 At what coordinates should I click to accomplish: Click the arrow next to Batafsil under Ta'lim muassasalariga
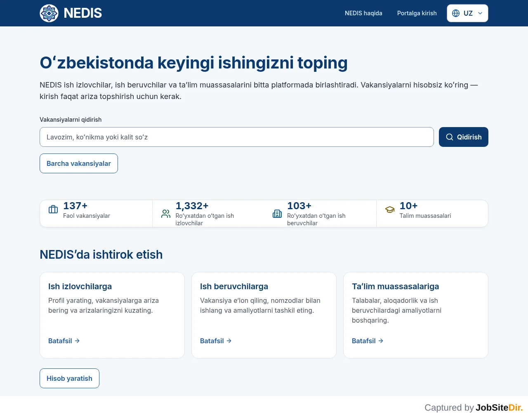tap(381, 341)
